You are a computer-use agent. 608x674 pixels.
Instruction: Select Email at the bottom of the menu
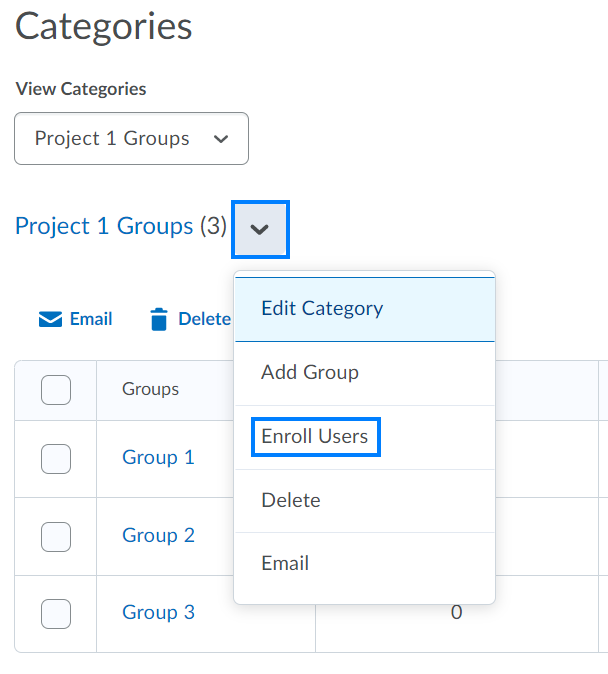[x=285, y=564]
